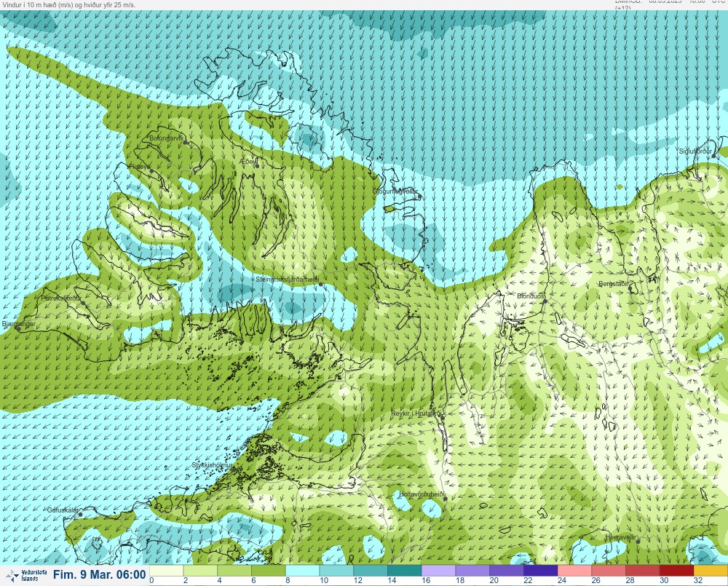Click the Veðurstofa Íslands logo
Image resolution: width=728 pixels, height=586 pixels.
click(25, 575)
